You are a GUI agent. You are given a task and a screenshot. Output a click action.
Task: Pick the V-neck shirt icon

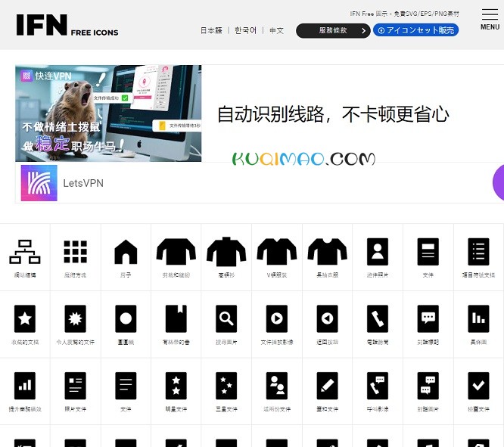pyautogui.click(x=277, y=252)
